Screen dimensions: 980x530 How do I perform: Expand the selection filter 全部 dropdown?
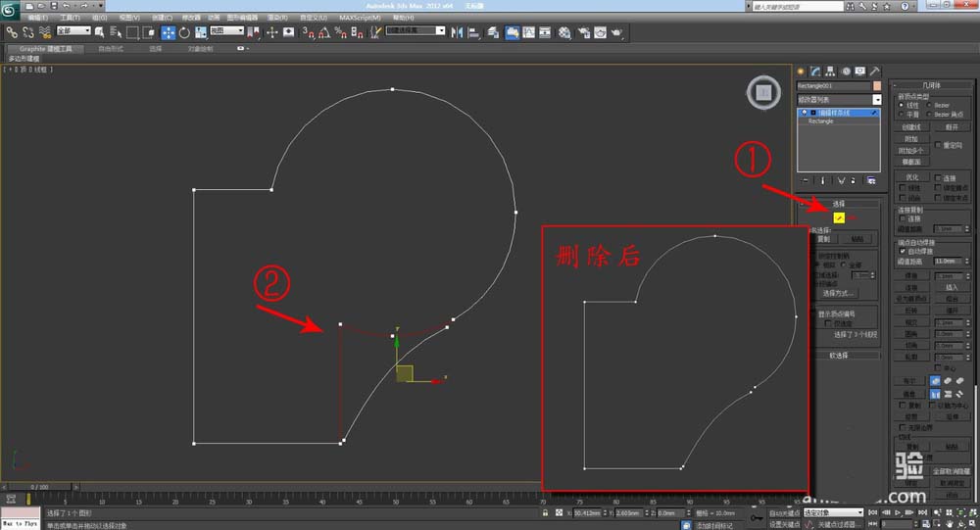pyautogui.click(x=73, y=31)
